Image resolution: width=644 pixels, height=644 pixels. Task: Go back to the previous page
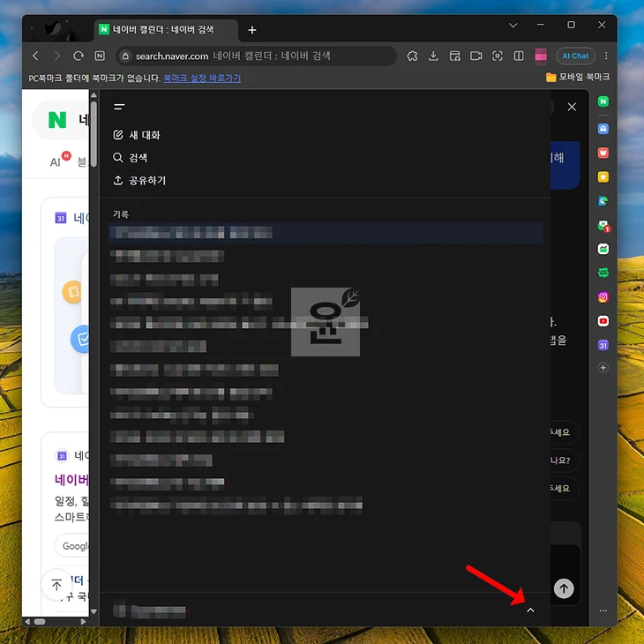[x=36, y=56]
